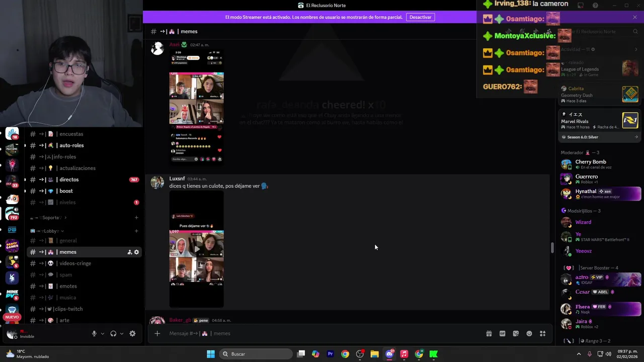Open File Explorer from the taskbar
Viewport: 644px width, 362px height.
(x=374, y=354)
